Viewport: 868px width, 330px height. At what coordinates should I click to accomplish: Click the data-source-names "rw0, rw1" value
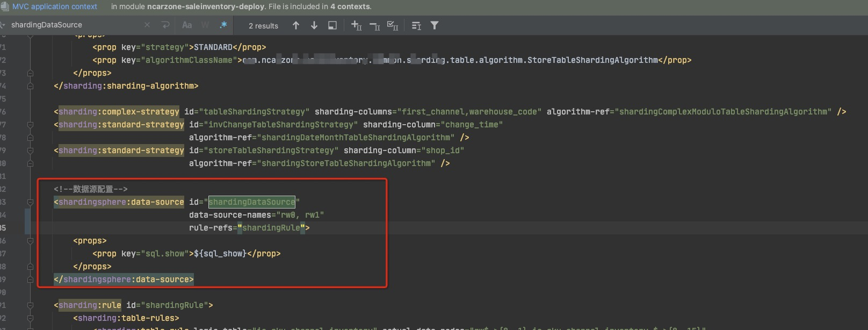pyautogui.click(x=300, y=215)
